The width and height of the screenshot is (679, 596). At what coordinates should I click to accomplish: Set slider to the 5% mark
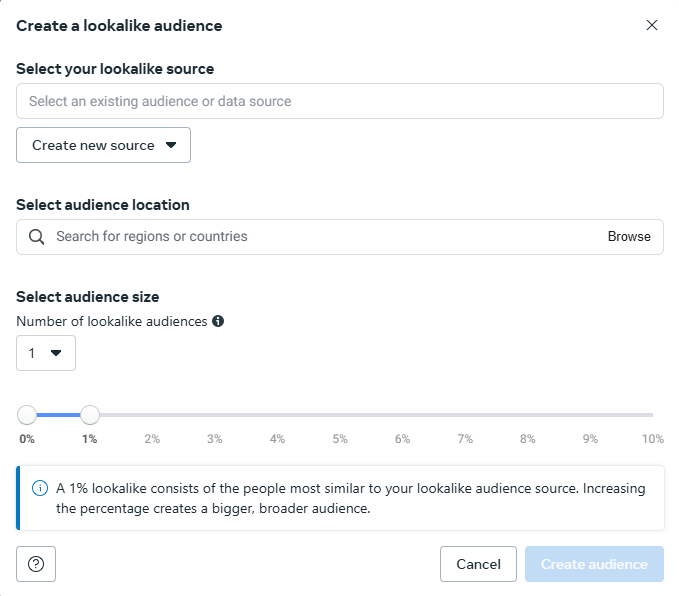point(340,415)
